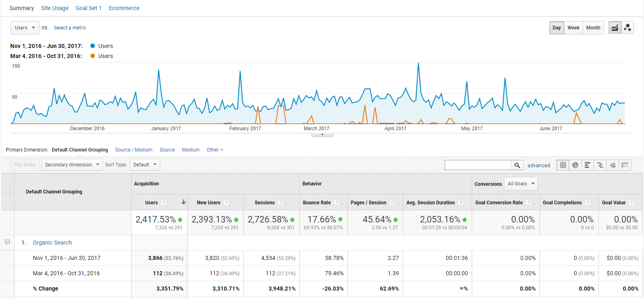Open the Sort Type Default dropdown
Viewport: 644px width, 299px height.
click(x=145, y=165)
